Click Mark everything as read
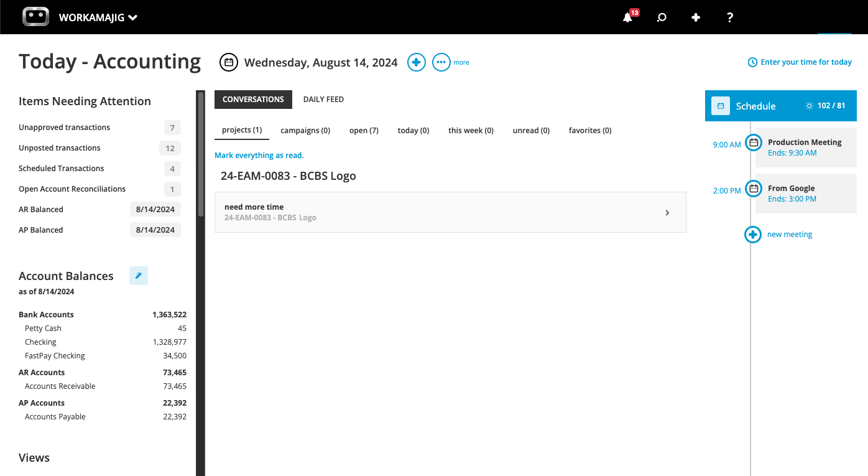Screen dimensions: 868x476 pyautogui.click(x=259, y=155)
